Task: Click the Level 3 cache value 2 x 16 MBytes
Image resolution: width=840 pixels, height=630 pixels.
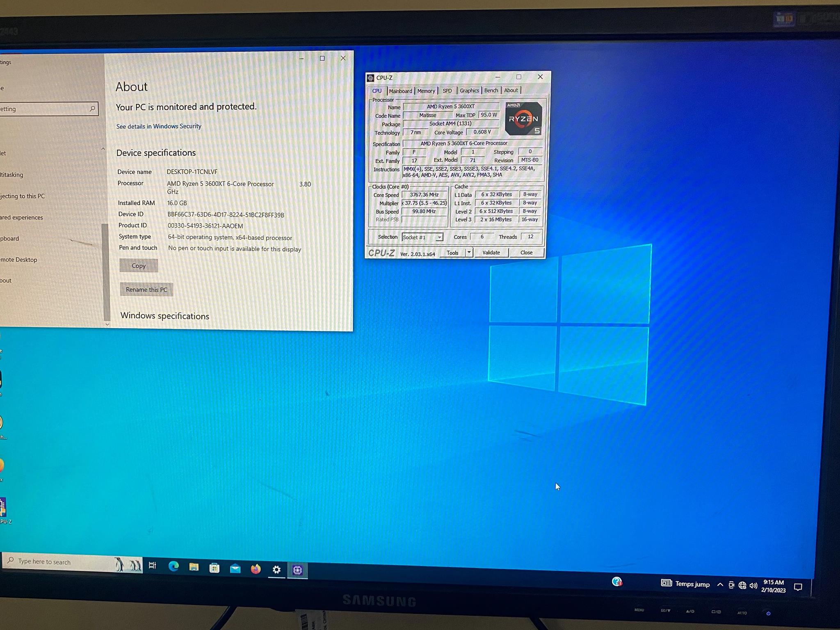Action: [x=496, y=219]
